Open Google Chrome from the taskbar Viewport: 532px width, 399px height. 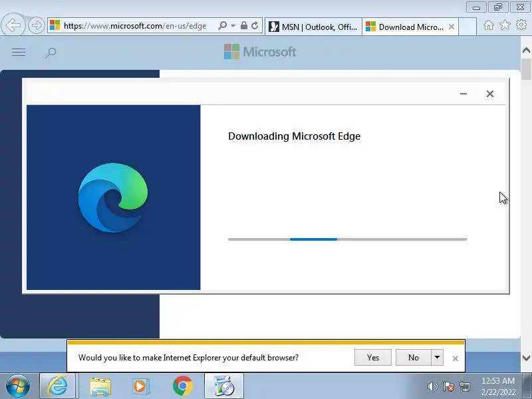coord(182,386)
